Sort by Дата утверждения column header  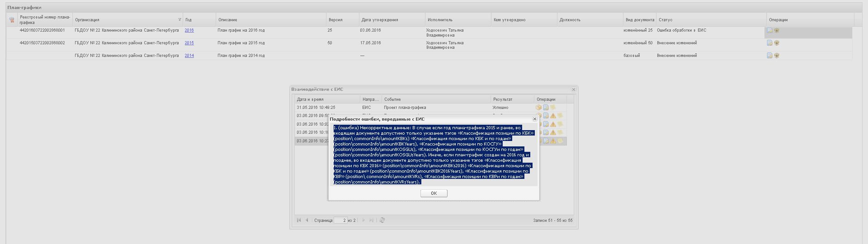[x=392, y=19]
